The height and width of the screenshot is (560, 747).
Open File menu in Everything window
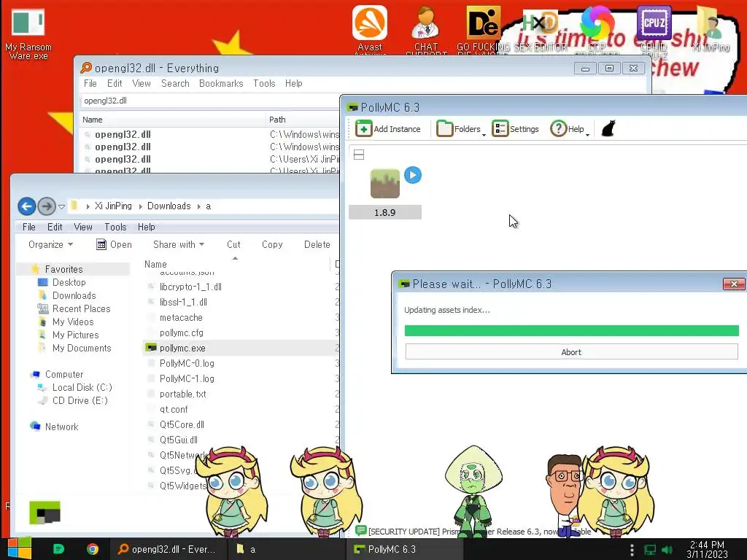coord(90,83)
